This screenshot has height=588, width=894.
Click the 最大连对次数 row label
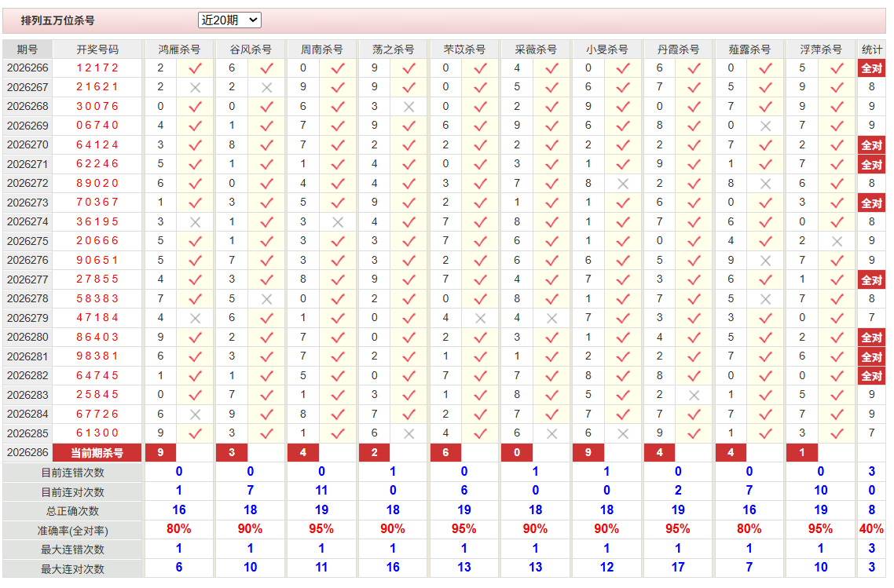(72, 568)
